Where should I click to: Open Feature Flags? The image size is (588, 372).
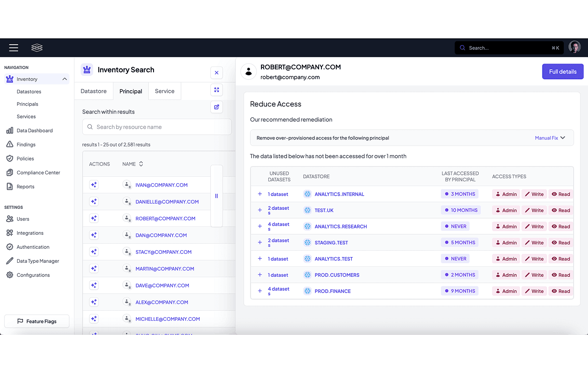click(36, 321)
